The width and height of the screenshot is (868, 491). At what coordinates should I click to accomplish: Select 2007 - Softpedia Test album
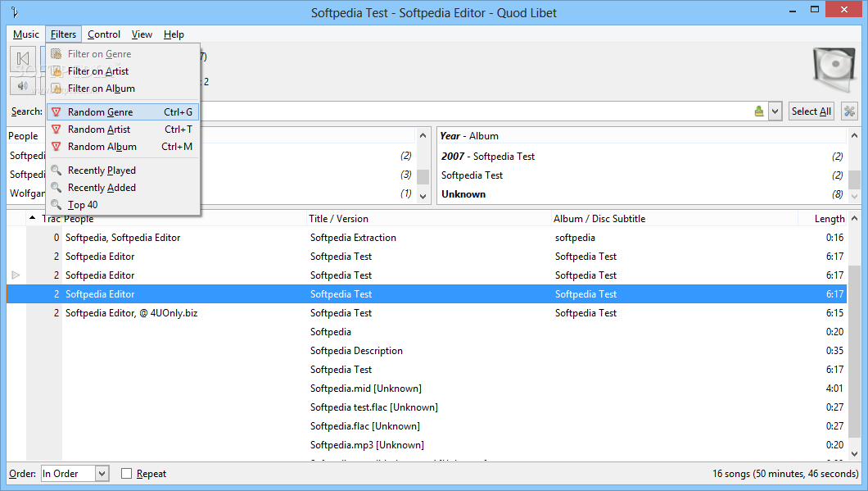pos(642,157)
